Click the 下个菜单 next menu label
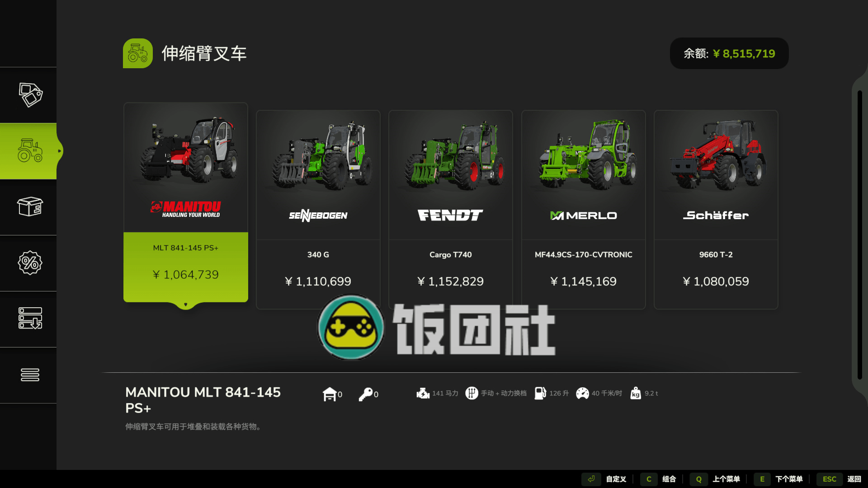Viewport: 868px width, 488px height. point(789,479)
